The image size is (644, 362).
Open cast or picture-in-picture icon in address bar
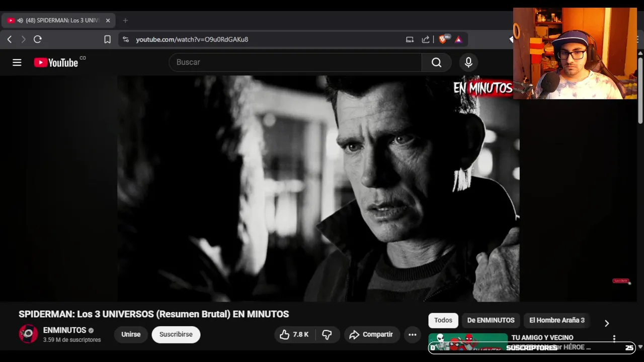pyautogui.click(x=410, y=39)
